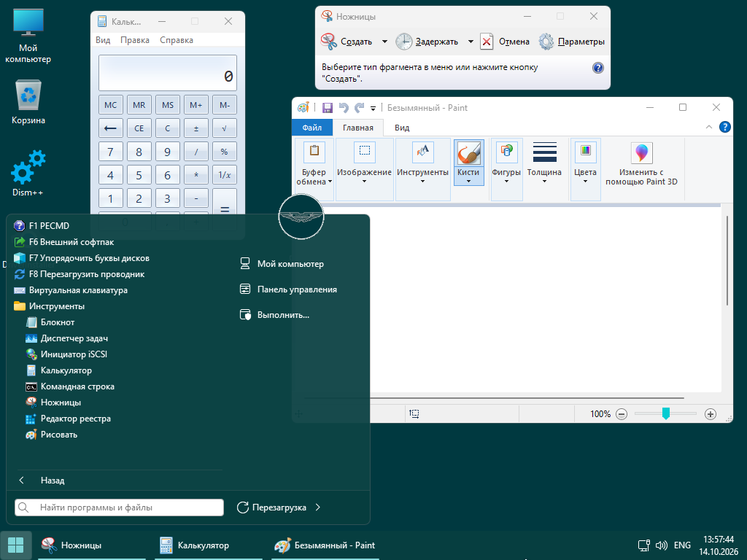Viewport: 747px width, 560px height.
Task: Click the Save icon in Paint's quick access toolbar
Action: coord(328,108)
